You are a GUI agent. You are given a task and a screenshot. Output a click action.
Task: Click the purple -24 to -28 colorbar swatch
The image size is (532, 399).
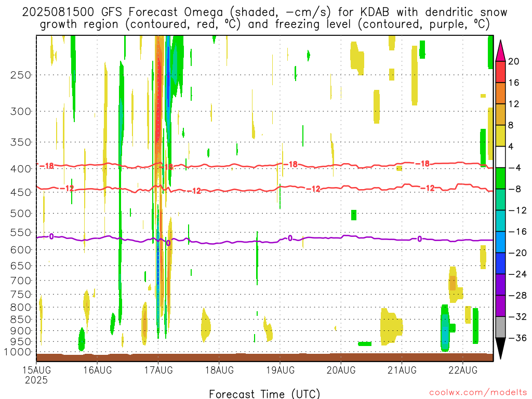[x=500, y=285]
